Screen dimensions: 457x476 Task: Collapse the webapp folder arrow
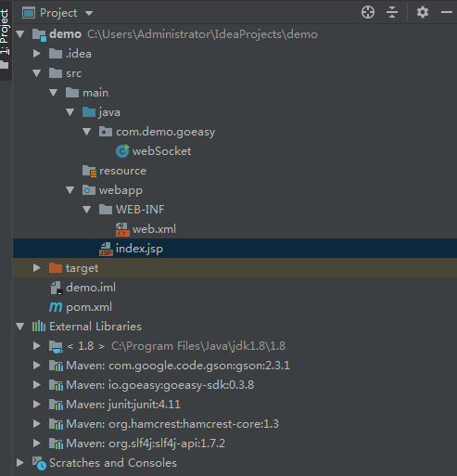[70, 190]
